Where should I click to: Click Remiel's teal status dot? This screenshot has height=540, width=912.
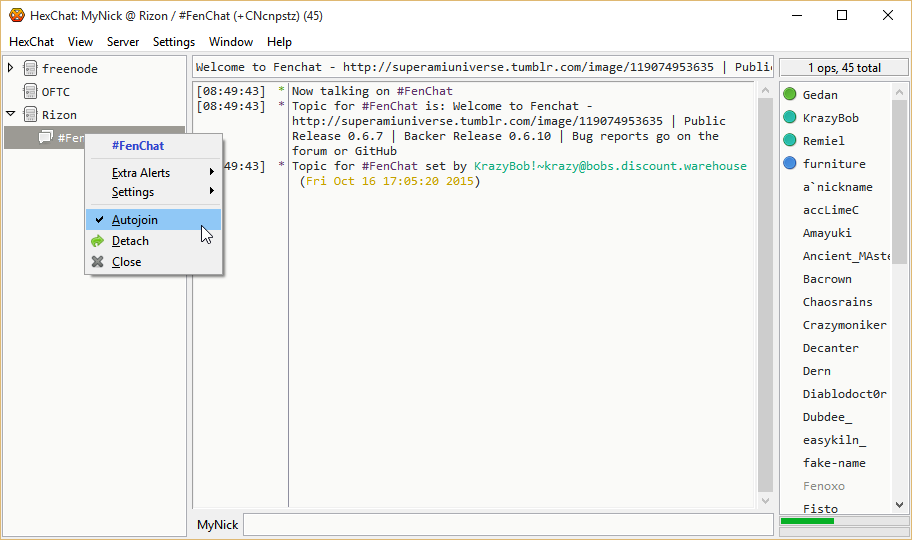[x=789, y=140]
